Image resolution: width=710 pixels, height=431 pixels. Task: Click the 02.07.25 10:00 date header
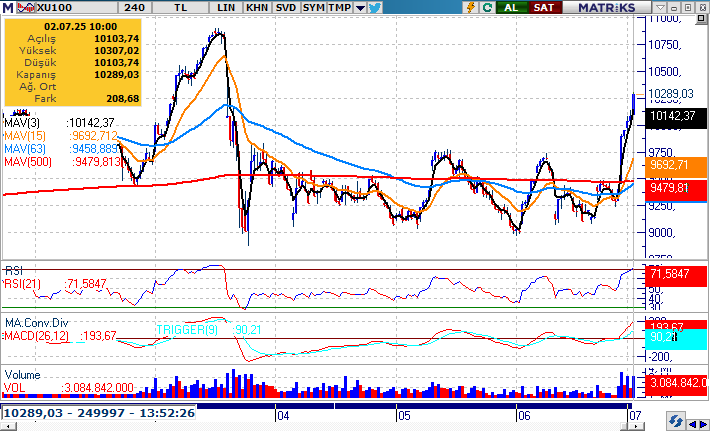(x=81, y=26)
